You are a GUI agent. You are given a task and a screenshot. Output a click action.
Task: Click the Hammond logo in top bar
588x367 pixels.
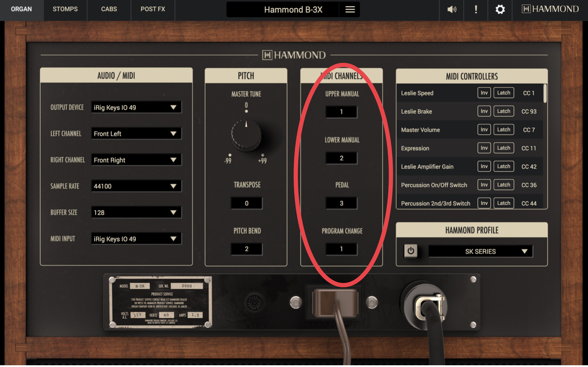point(550,9)
